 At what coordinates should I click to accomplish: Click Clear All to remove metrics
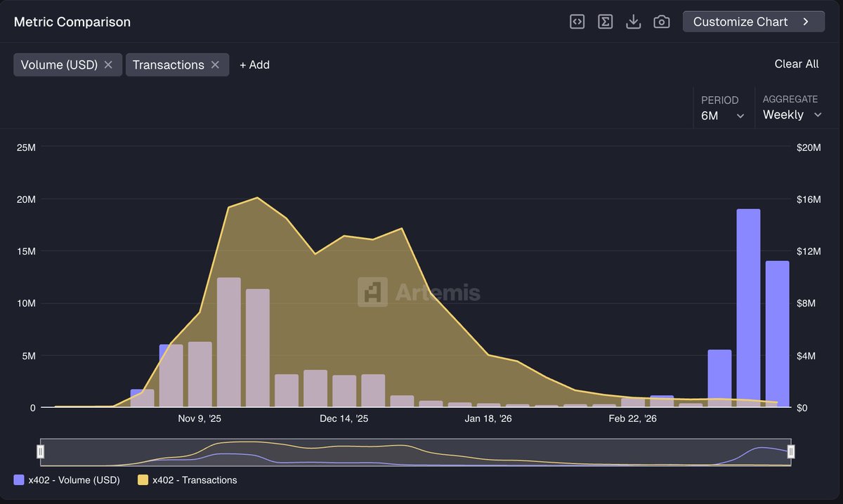[x=796, y=64]
